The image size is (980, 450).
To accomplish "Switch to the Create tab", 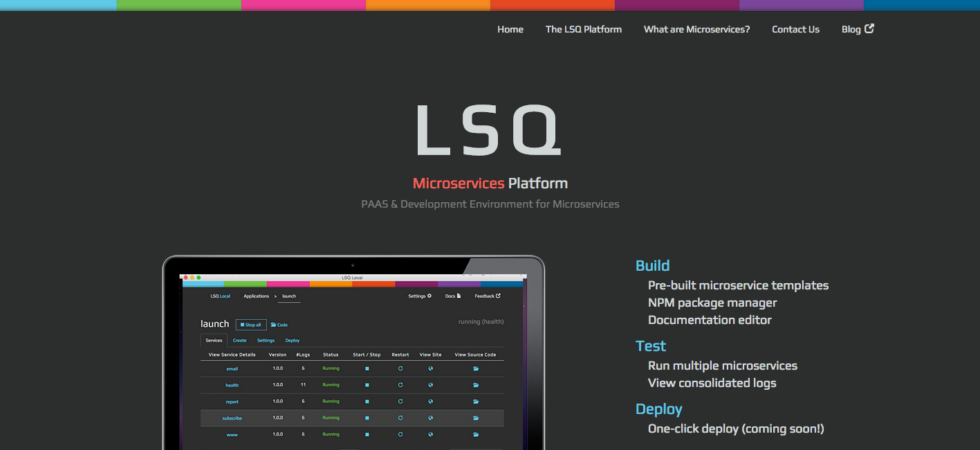I will (x=239, y=341).
